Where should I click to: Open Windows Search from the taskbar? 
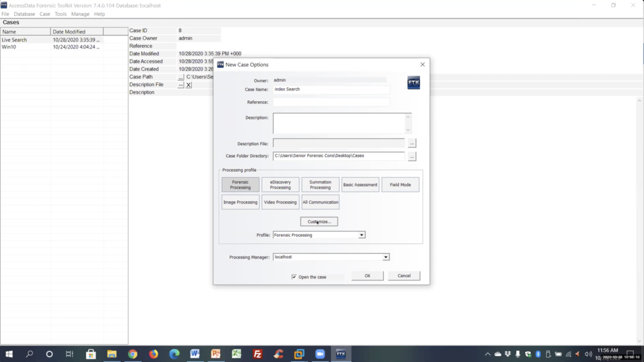point(29,354)
